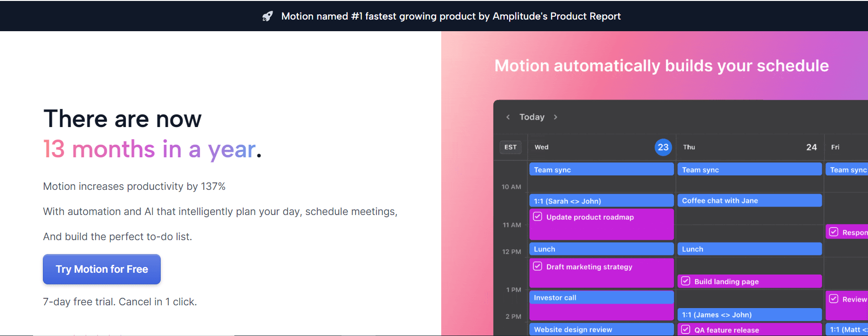
Task: Open Thursday's Team sync event
Action: (x=749, y=169)
